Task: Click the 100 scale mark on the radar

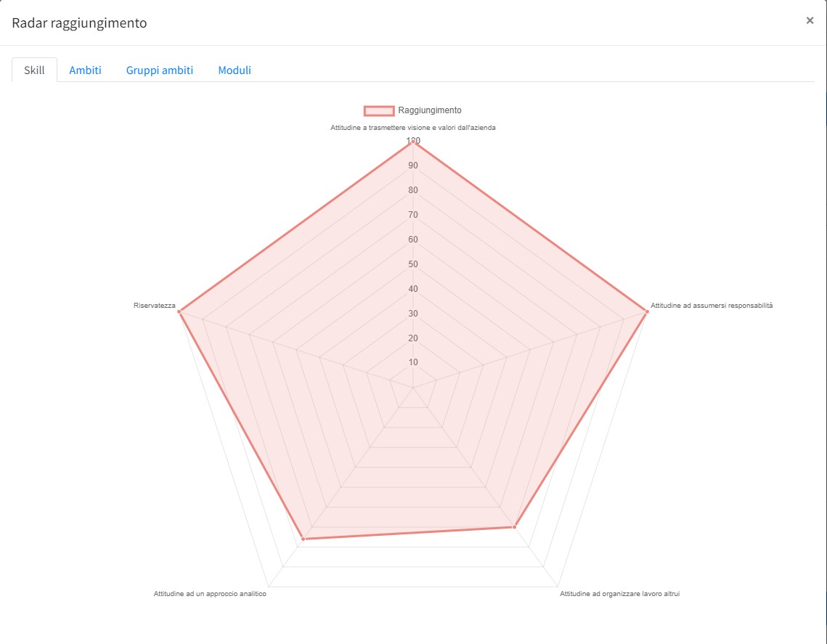Action: point(413,142)
